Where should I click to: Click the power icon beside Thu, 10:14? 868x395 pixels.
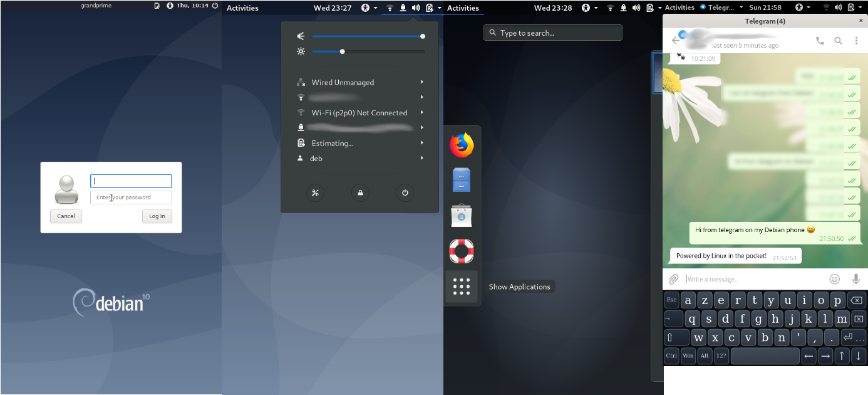pyautogui.click(x=215, y=6)
